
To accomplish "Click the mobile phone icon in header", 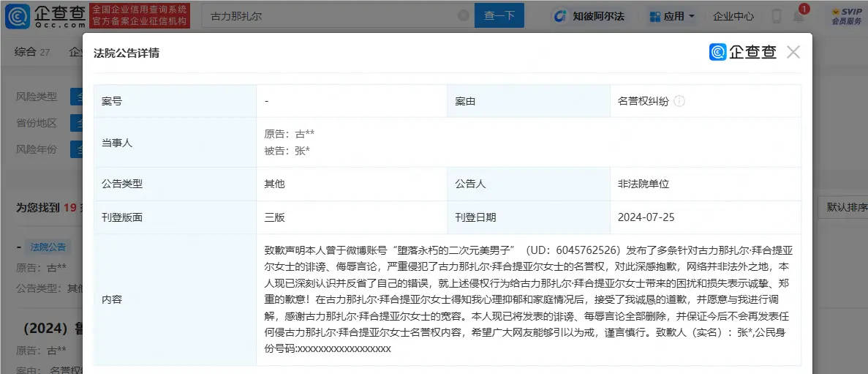I will 777,16.
